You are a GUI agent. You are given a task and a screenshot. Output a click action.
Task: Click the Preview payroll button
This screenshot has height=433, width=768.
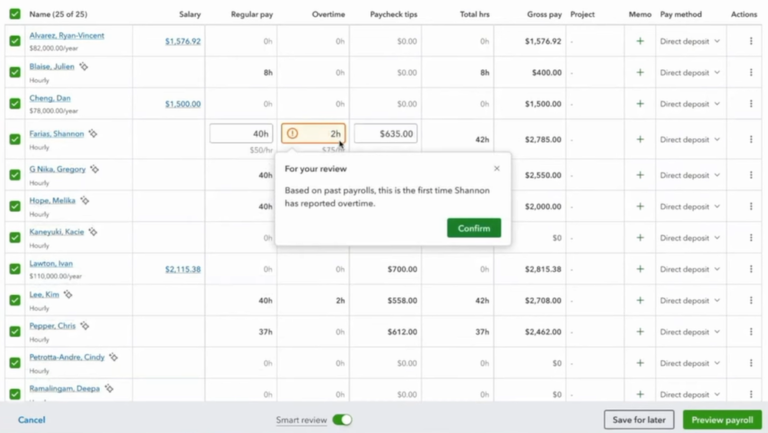[722, 420]
